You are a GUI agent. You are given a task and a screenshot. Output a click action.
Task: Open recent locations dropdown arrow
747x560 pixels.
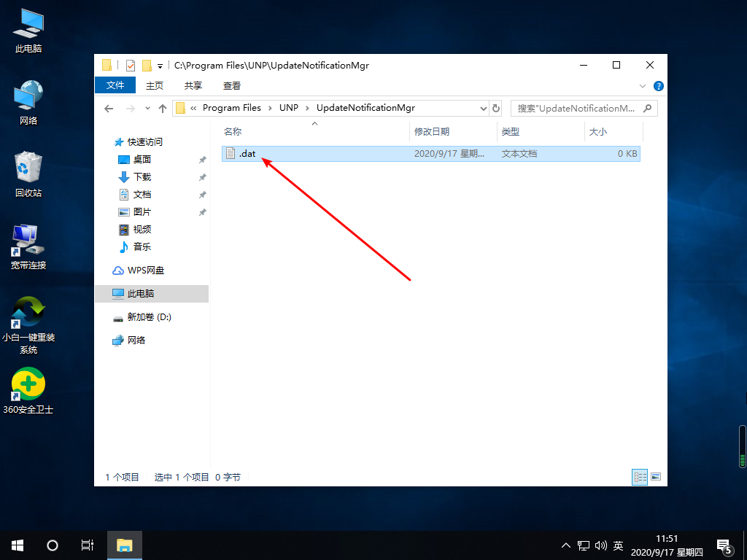coord(147,109)
